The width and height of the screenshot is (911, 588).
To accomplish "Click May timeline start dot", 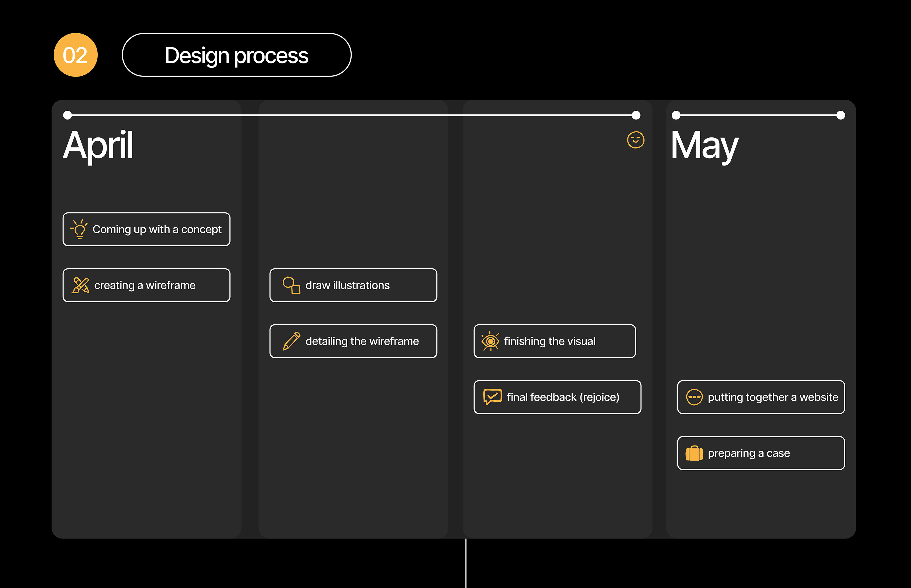I will [676, 115].
